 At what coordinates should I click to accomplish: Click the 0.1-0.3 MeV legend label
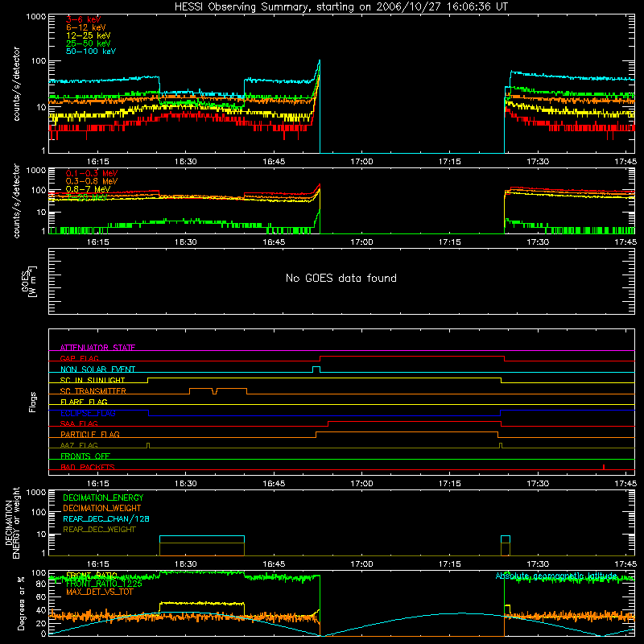coord(92,173)
